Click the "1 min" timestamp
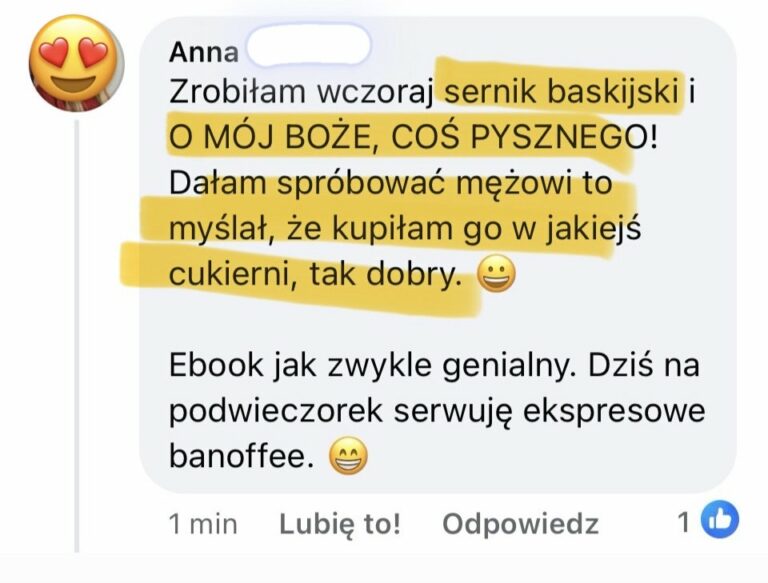This screenshot has width=768, height=583. (x=203, y=524)
